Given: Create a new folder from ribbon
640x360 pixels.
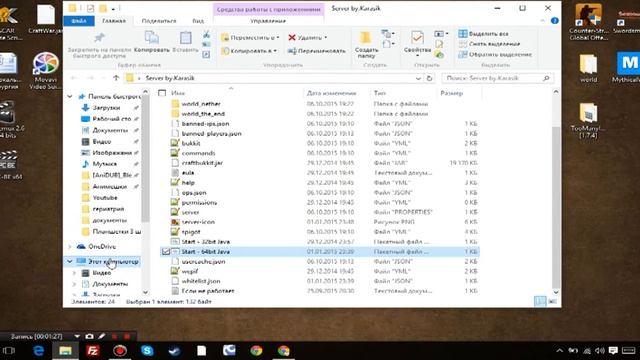Looking at the screenshot, I should [x=366, y=45].
